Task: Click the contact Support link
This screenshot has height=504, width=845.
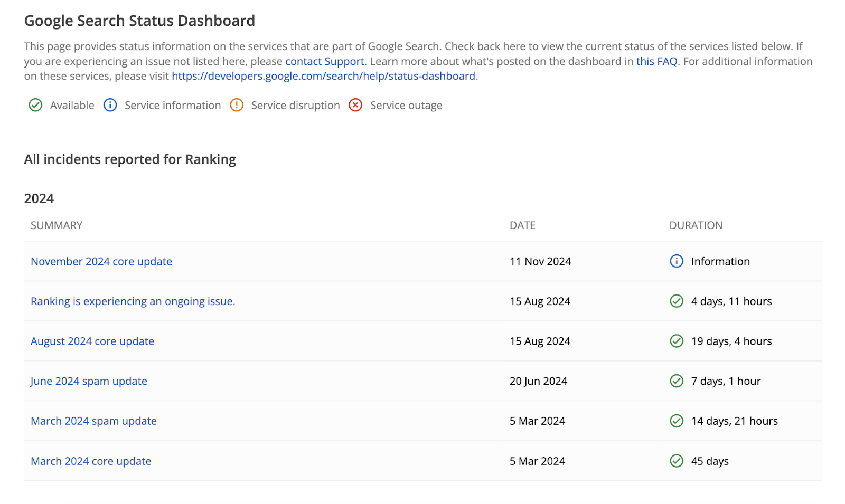Action: (x=324, y=61)
